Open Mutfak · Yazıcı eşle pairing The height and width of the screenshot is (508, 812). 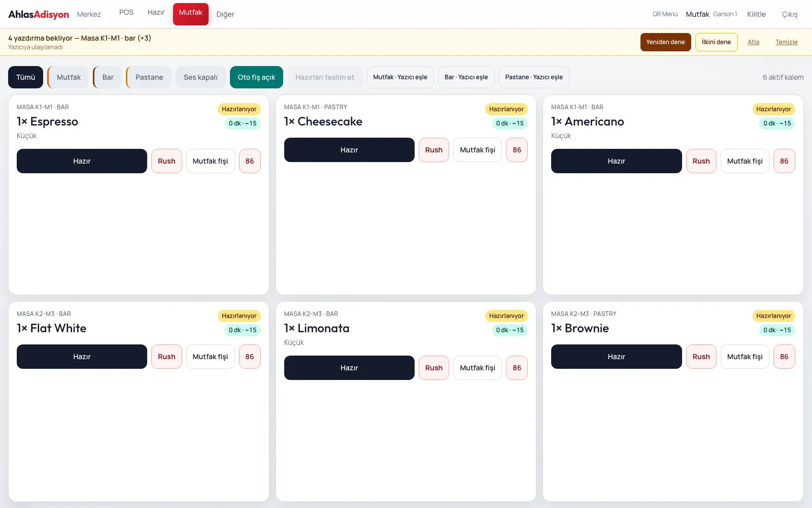point(400,77)
